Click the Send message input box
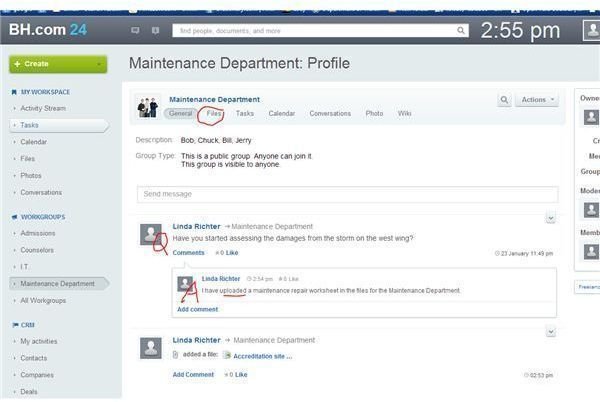Viewport: 600px width, 402px height. [347, 194]
